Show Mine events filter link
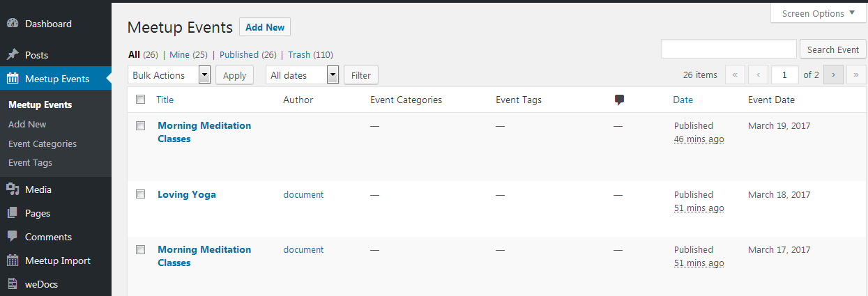The width and height of the screenshot is (868, 296). pos(179,54)
